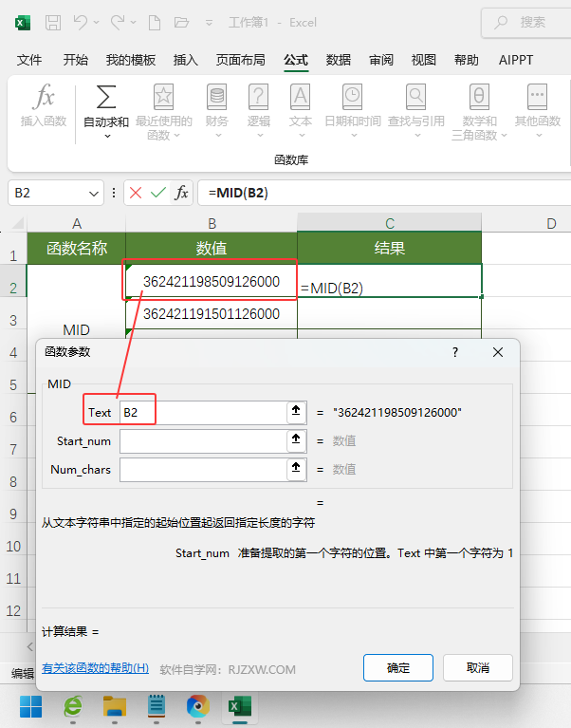The width and height of the screenshot is (571, 728).
Task: Open the colorful browser icon in the taskbar
Action: coord(198,706)
